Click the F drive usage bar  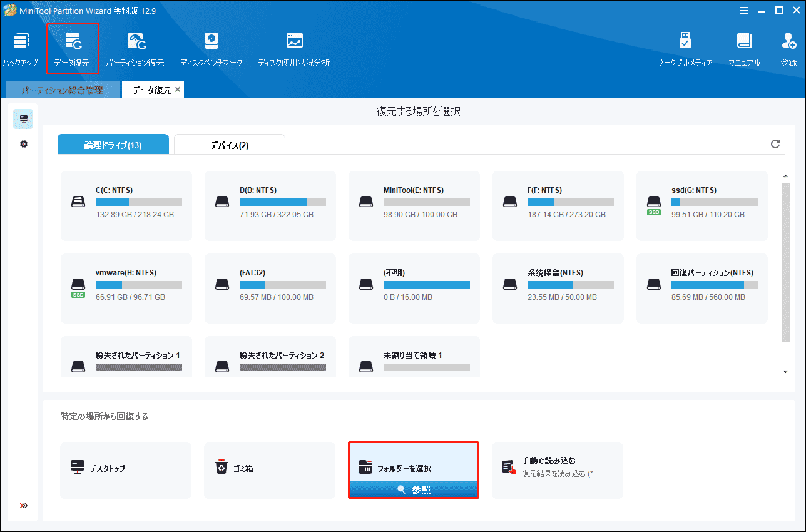(571, 202)
